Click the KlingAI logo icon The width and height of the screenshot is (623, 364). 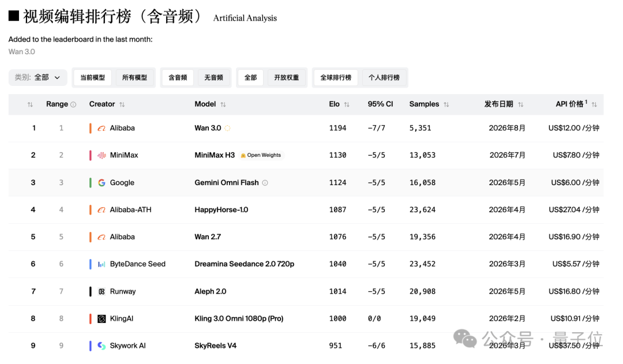coord(102,318)
